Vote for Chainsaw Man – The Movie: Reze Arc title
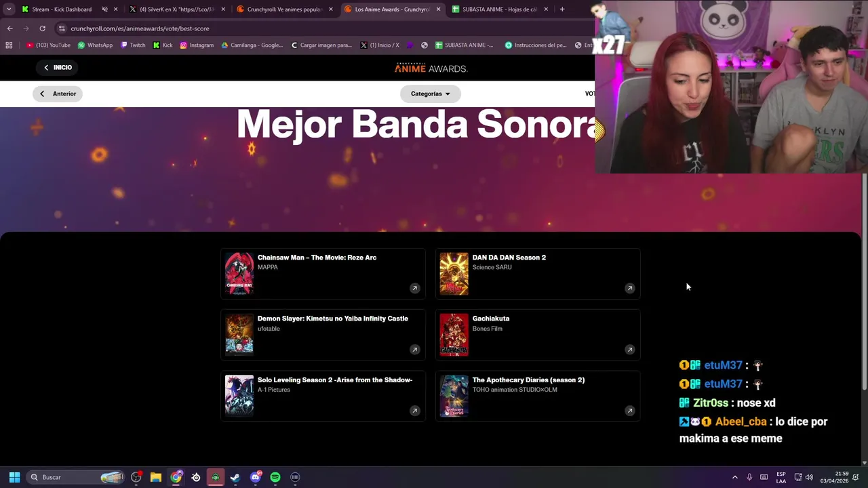Screen dimensions: 868x488 (317, 258)
